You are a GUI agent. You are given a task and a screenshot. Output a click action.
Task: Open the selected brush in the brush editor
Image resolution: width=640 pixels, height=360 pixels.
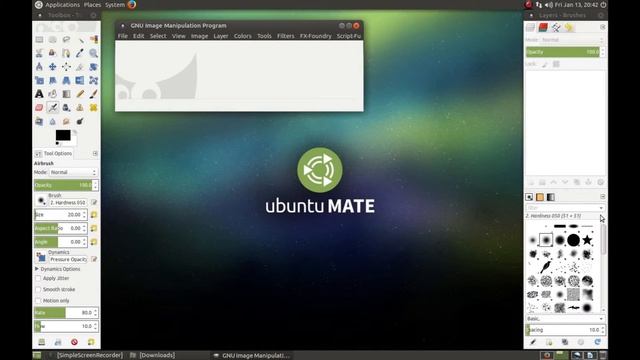coord(533,342)
